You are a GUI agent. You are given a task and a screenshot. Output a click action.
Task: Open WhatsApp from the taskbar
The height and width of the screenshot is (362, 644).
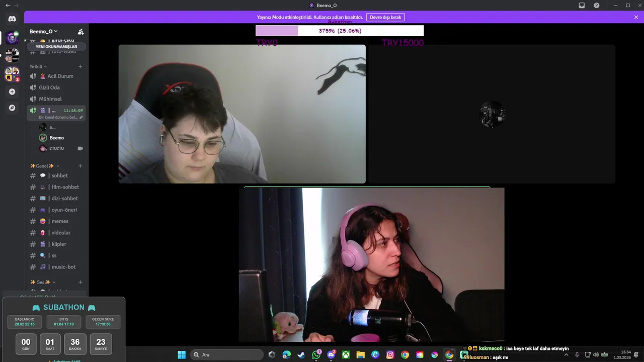pyautogui.click(x=316, y=355)
